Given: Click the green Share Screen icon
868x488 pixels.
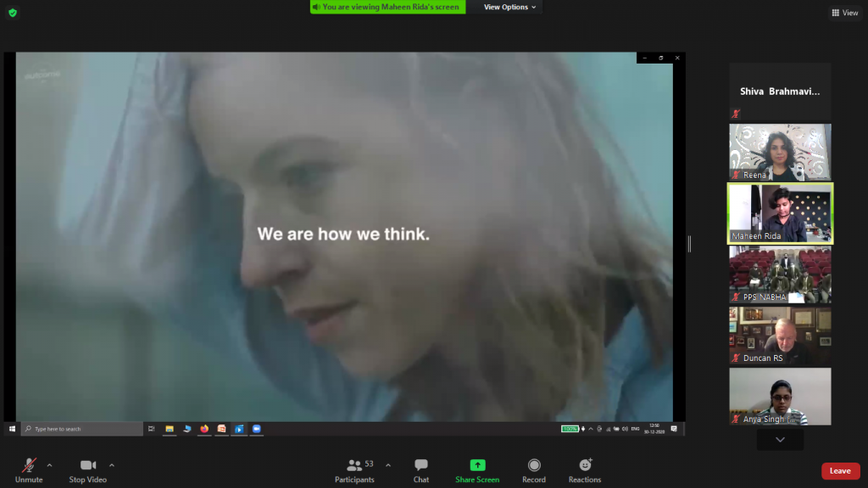Looking at the screenshot, I should coord(477,466).
